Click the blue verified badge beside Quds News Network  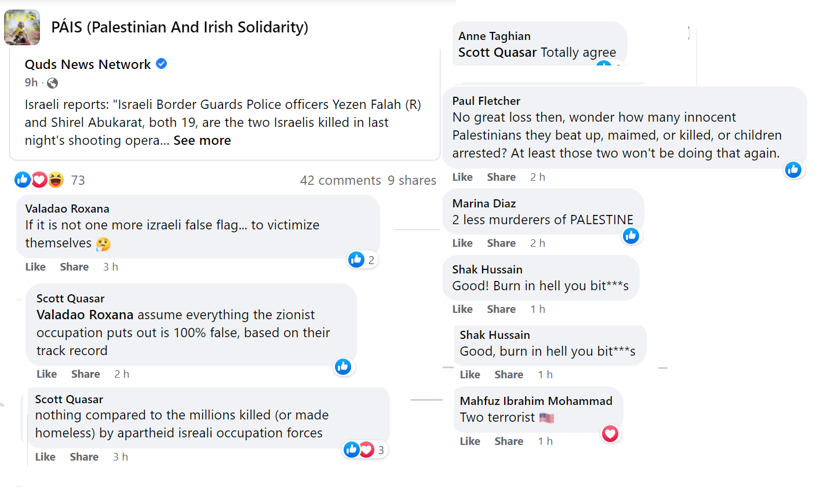[x=162, y=64]
